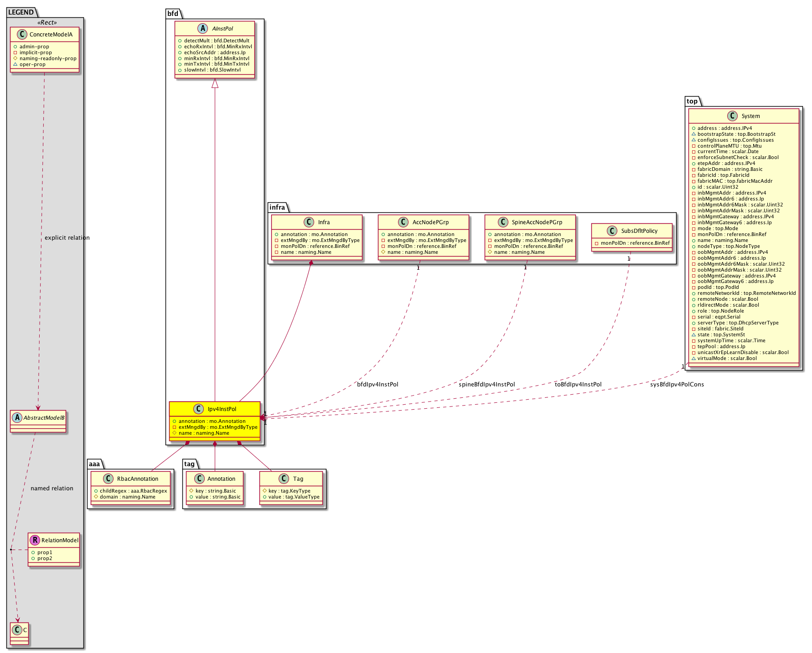Image resolution: width=812 pixels, height=653 pixels.
Task: Click the Infra class 'C' icon
Action: tap(309, 222)
